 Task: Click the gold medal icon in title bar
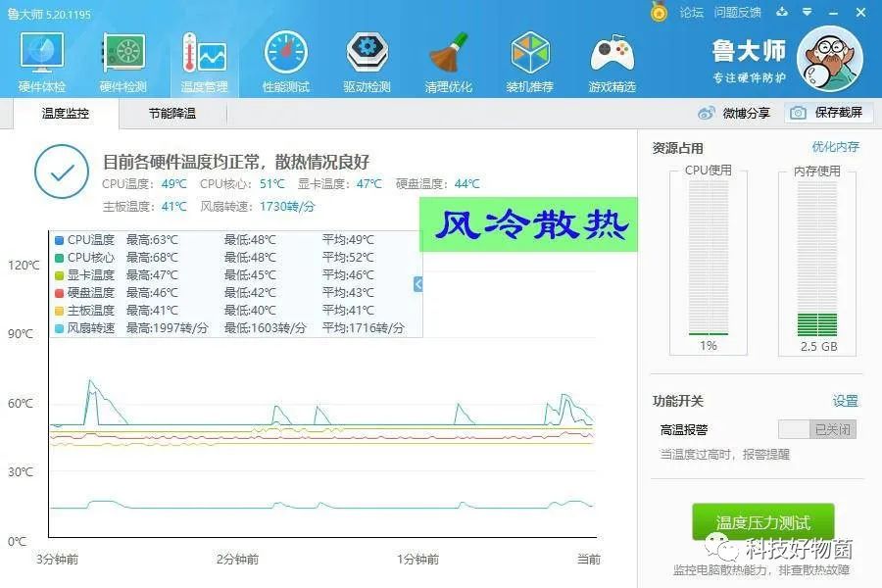(x=660, y=11)
